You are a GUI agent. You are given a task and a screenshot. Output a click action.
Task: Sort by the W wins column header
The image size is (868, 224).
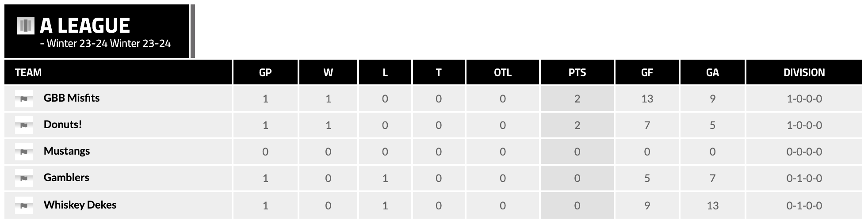click(328, 72)
